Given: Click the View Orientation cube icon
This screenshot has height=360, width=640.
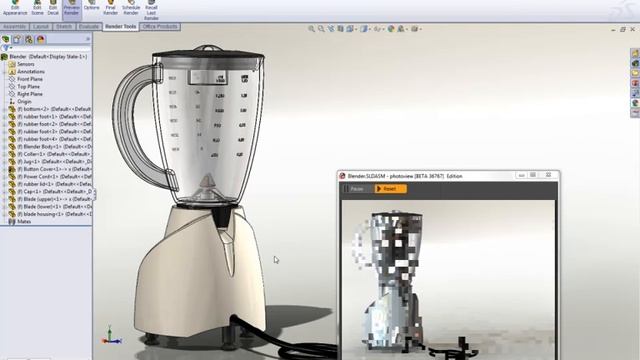Looking at the screenshot, I should (x=349, y=29).
